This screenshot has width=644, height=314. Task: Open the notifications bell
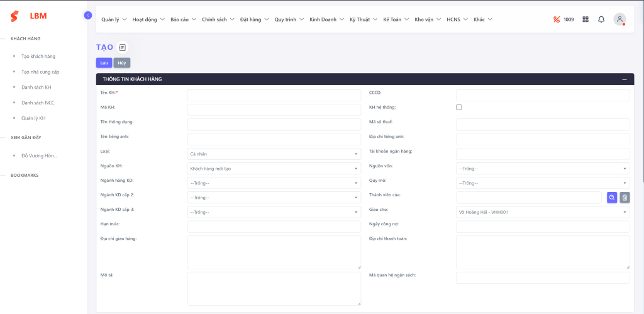[x=601, y=20]
